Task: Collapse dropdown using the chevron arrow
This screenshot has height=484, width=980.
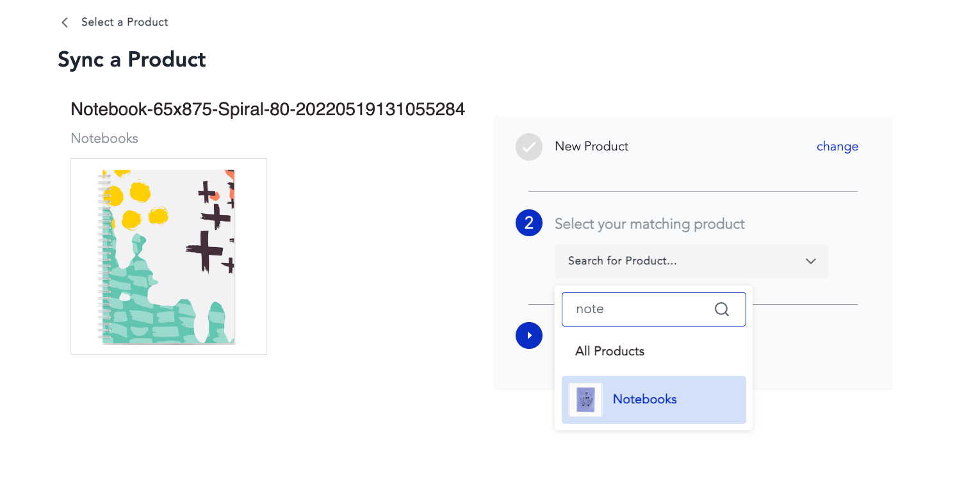Action: click(x=811, y=261)
